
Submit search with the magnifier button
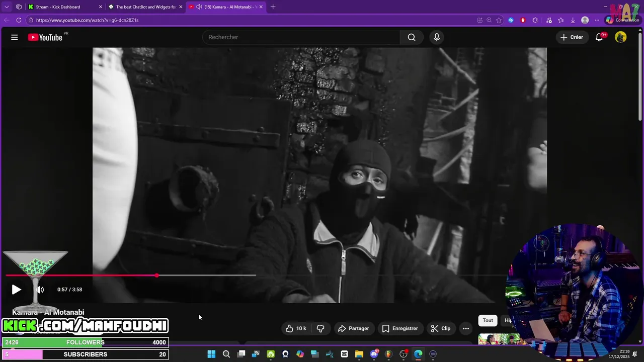coord(412,37)
